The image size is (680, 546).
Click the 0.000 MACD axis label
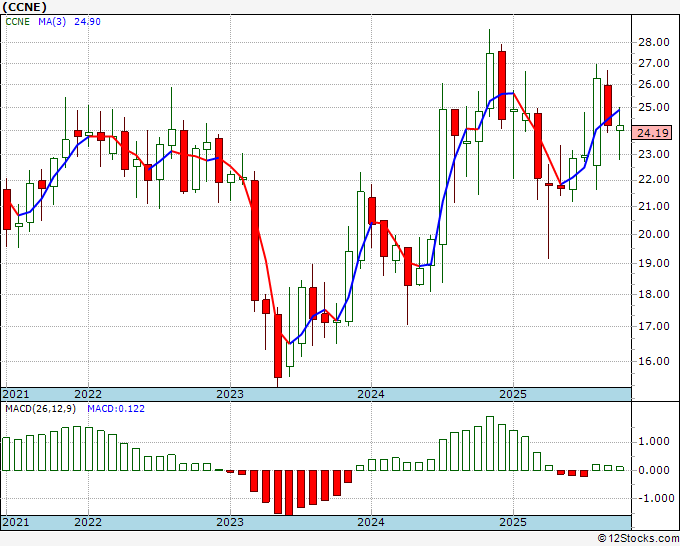coord(654,470)
